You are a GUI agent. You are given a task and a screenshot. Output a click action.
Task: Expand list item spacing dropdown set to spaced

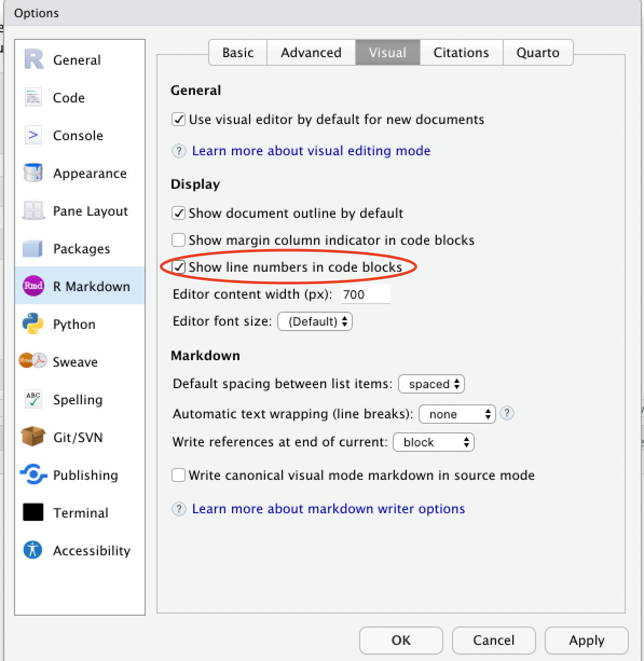click(x=431, y=384)
